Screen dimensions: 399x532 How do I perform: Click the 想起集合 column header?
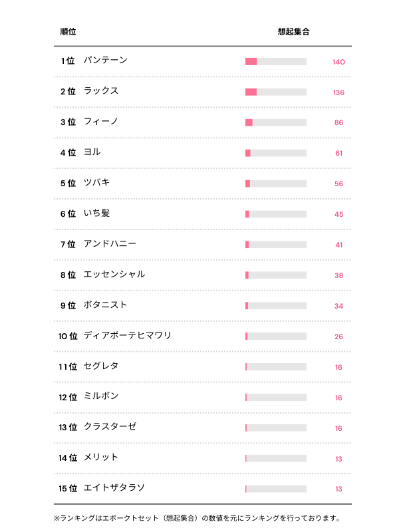tap(293, 32)
